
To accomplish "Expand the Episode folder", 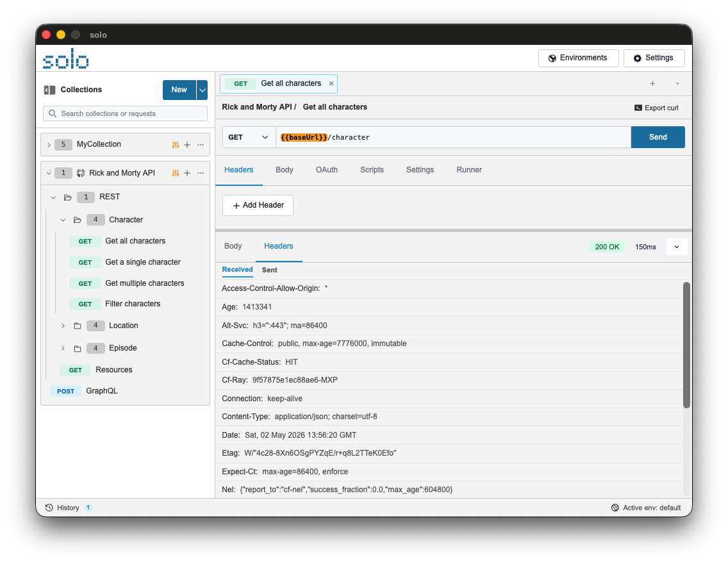I will pos(63,348).
